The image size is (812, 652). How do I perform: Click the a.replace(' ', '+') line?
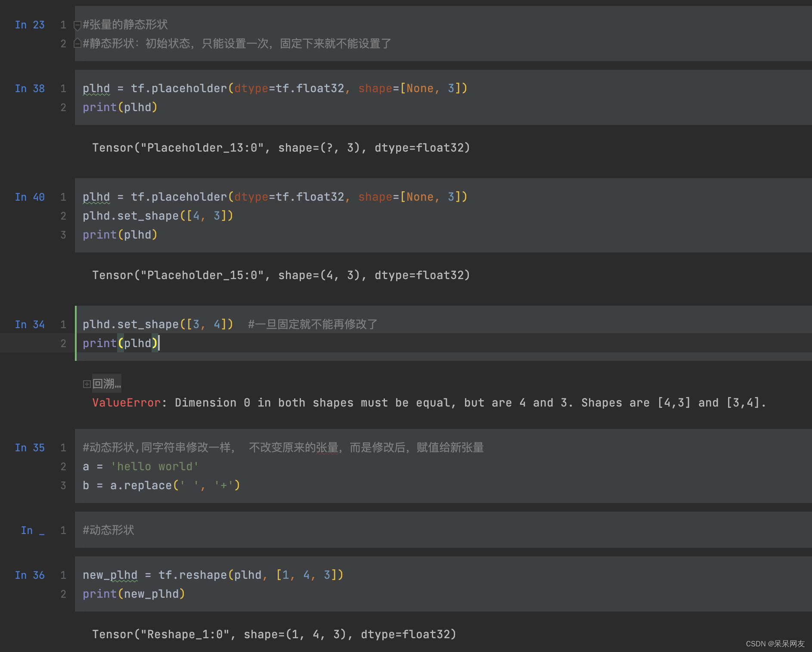[161, 485]
